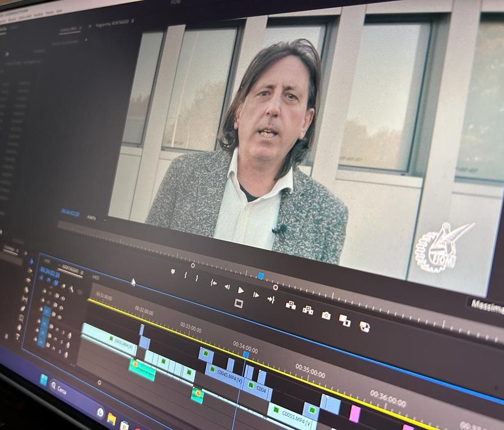Click the last icon right of Comparison View
Viewport: 504px width, 430px height.
point(365,327)
